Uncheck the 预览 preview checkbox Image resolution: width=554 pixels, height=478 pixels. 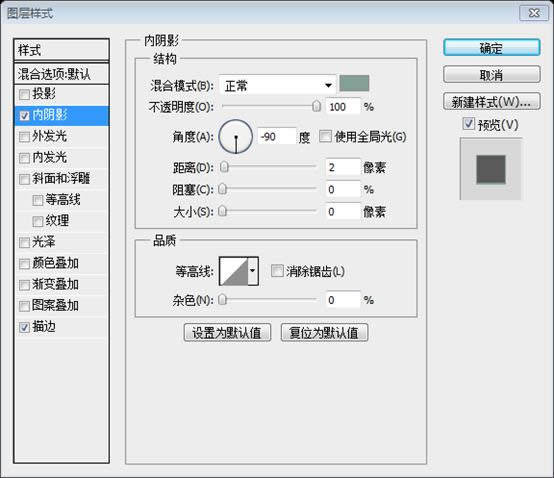click(468, 124)
